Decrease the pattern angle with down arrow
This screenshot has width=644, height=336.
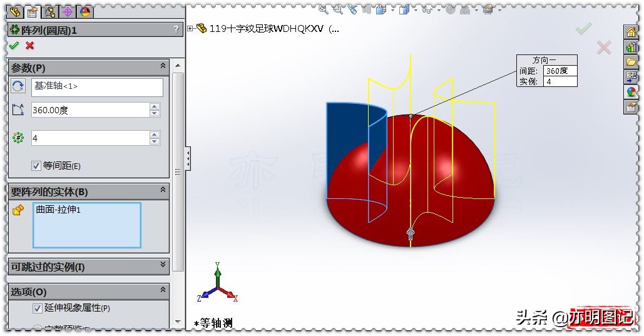click(155, 113)
